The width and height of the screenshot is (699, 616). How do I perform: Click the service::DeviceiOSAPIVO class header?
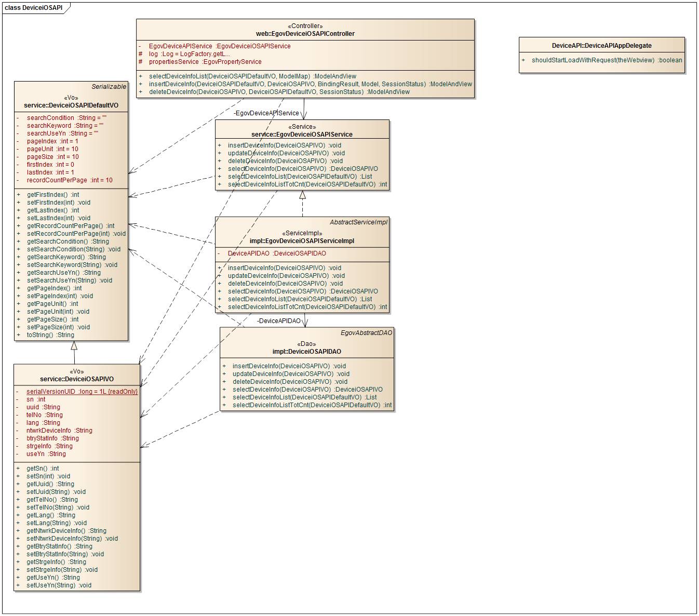click(77, 379)
